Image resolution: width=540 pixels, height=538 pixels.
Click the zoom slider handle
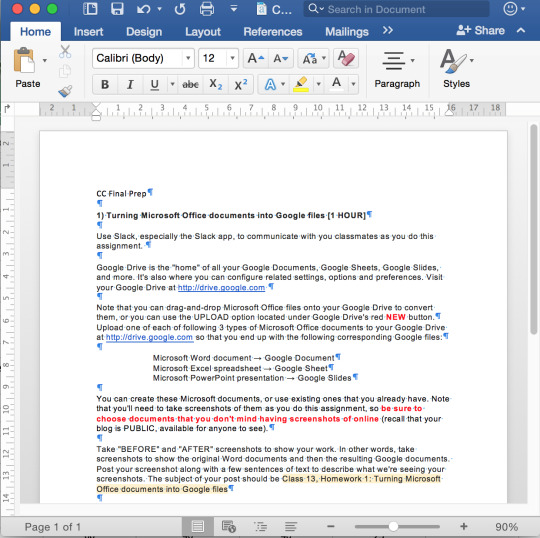click(393, 526)
